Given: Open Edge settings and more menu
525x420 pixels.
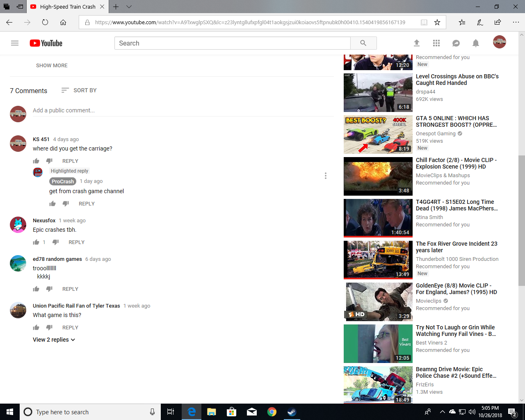Looking at the screenshot, I should 516,22.
